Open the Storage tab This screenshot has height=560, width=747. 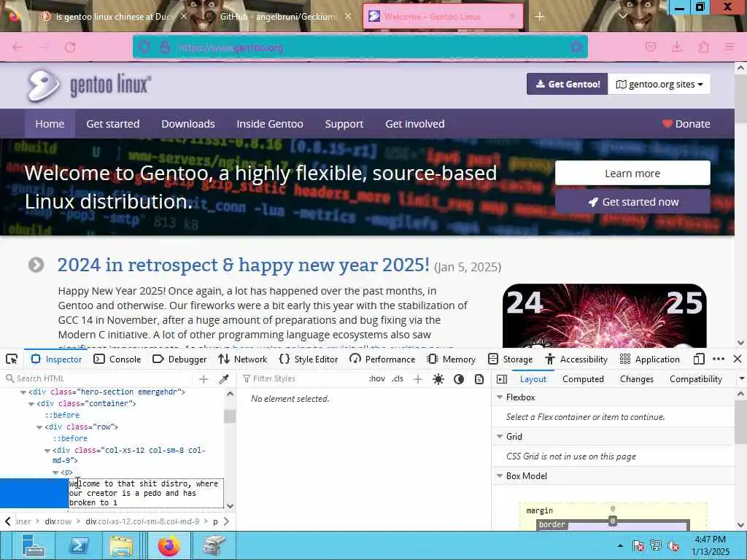click(x=510, y=359)
